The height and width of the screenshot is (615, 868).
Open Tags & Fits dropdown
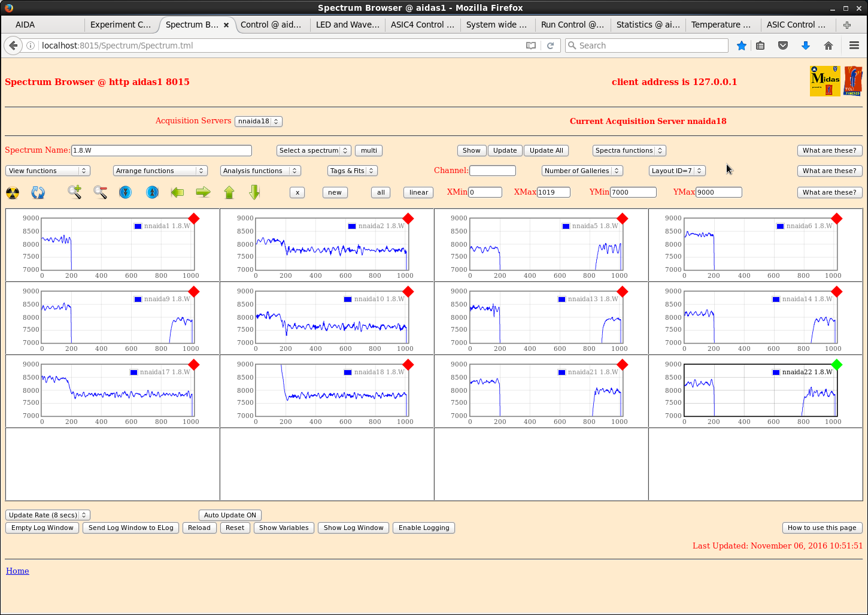[353, 171]
